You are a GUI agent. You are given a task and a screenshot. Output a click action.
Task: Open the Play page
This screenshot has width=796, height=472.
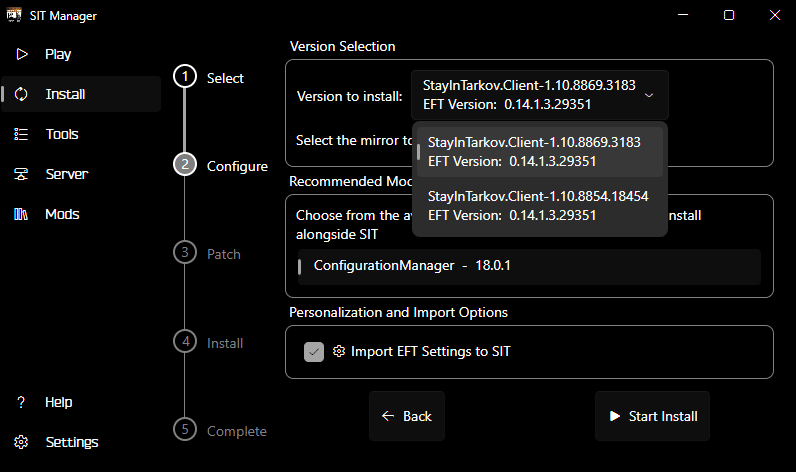[81, 54]
